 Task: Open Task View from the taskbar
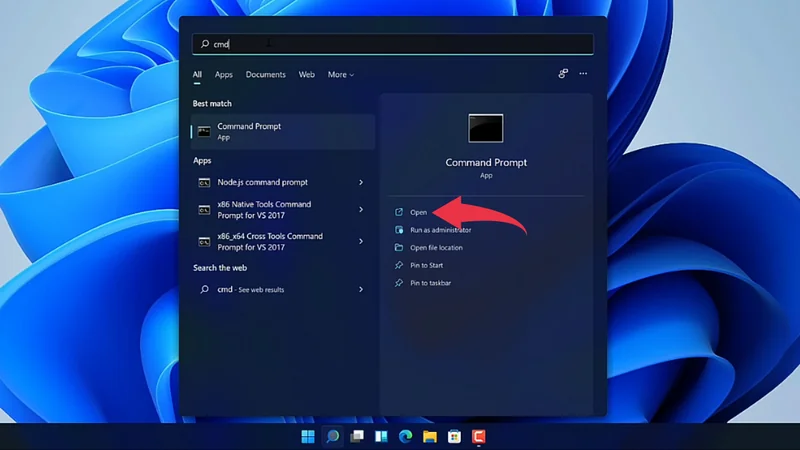(x=356, y=437)
